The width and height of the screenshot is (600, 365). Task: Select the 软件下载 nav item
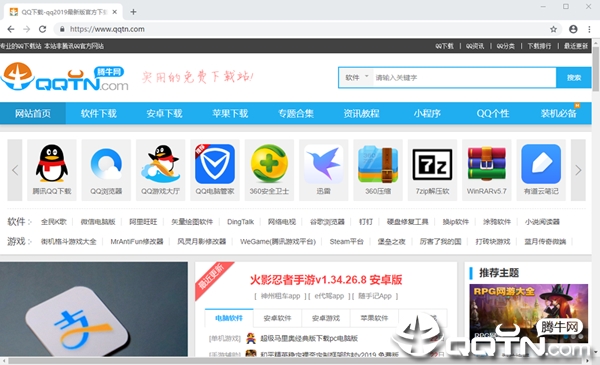click(x=99, y=113)
